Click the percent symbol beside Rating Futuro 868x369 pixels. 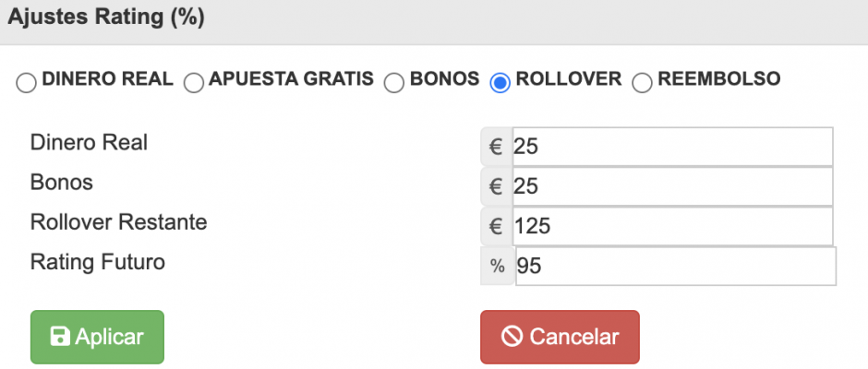click(x=498, y=266)
